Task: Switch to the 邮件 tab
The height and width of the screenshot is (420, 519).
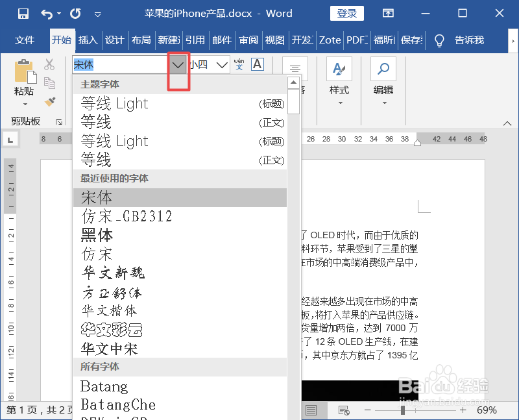Action: coord(222,40)
